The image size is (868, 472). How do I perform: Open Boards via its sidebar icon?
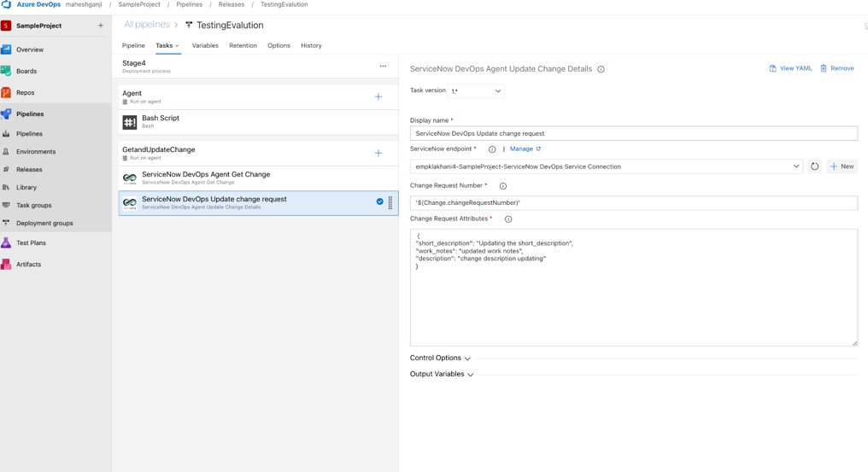(x=6, y=71)
